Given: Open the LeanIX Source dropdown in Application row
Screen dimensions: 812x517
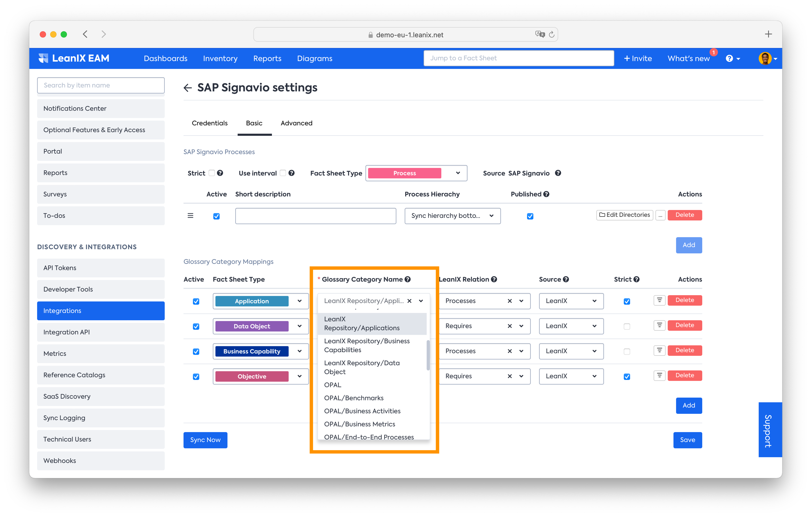Looking at the screenshot, I should (571, 301).
